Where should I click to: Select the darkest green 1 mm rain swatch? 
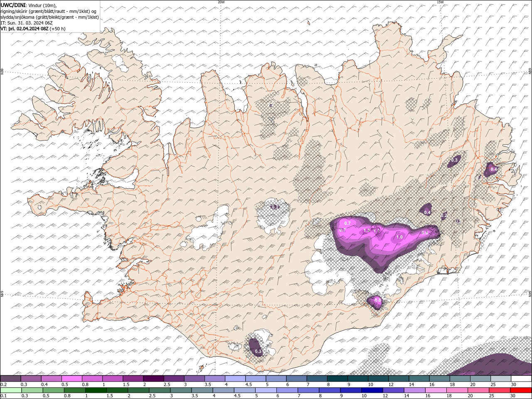pyautogui.click(x=96, y=390)
